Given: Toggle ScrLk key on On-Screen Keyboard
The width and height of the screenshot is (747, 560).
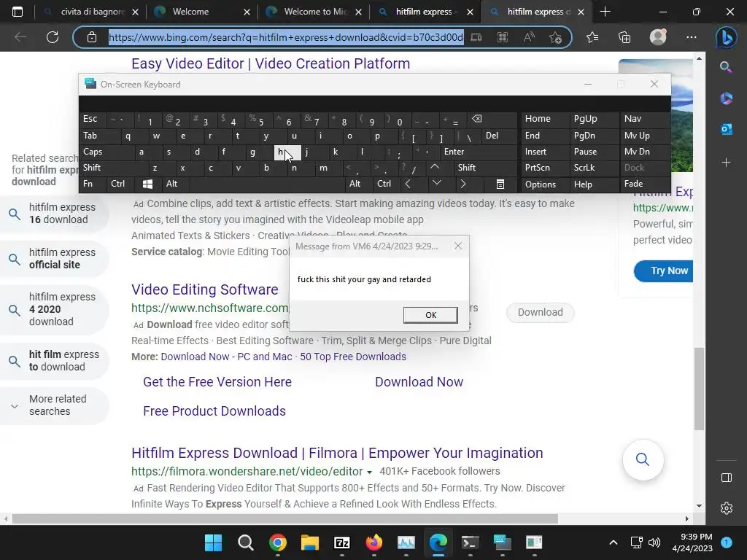Looking at the screenshot, I should click(x=593, y=168).
